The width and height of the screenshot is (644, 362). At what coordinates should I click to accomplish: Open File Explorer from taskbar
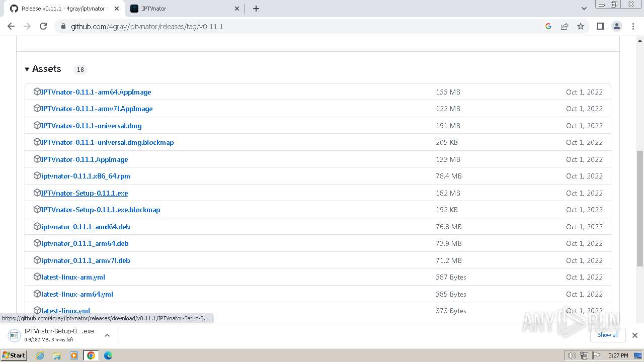(57, 355)
